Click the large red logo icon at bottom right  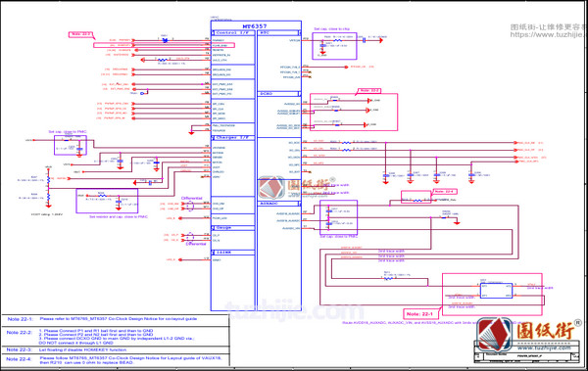coord(494,334)
